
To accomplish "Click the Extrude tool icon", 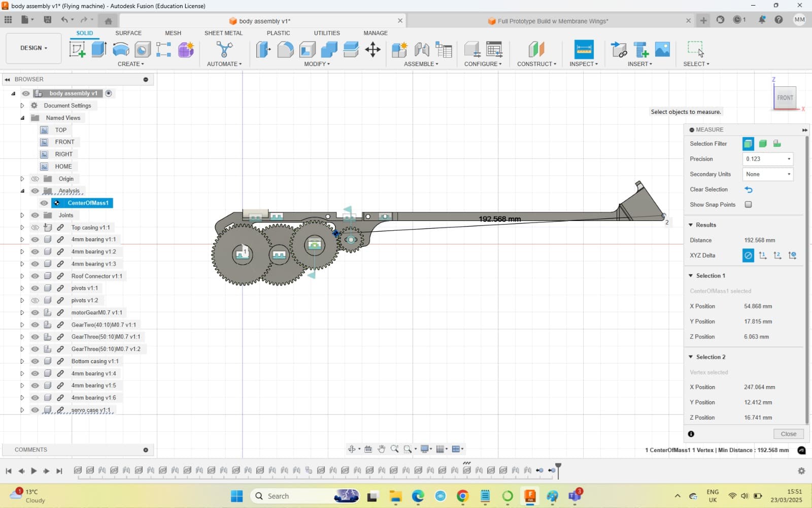I will point(99,49).
